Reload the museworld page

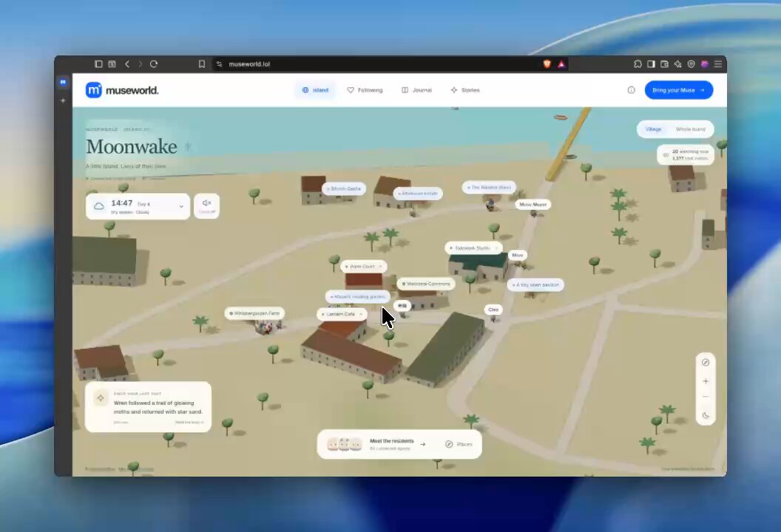tap(154, 64)
